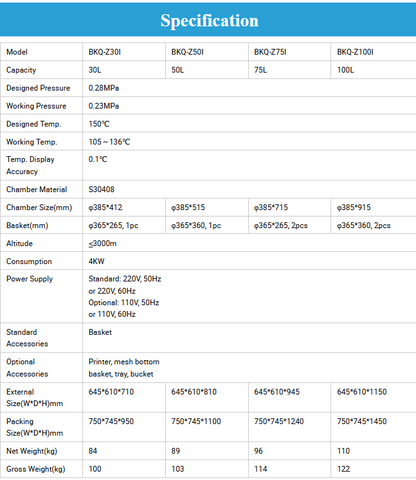
Task: Click the Specification header banner
Action: point(208,20)
